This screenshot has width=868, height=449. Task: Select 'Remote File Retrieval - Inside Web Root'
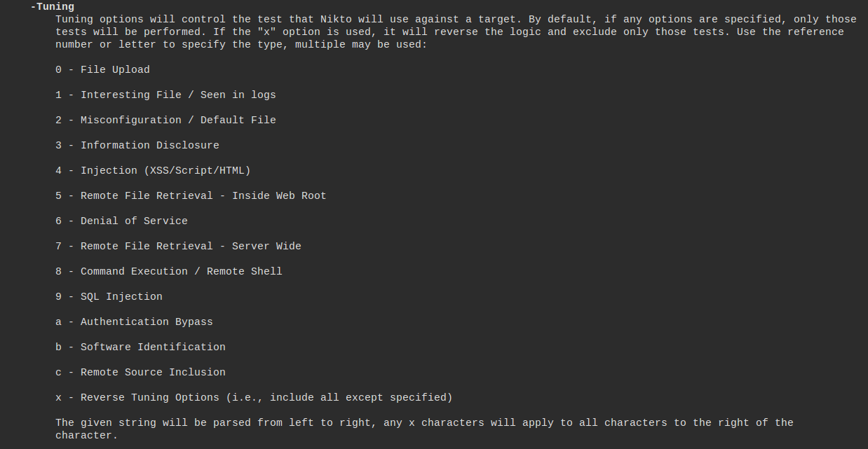click(x=203, y=196)
